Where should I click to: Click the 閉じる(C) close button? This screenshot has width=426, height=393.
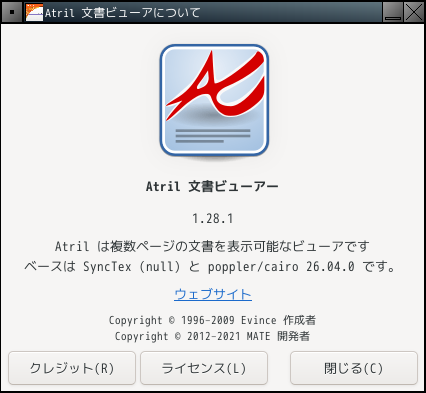[354, 368]
